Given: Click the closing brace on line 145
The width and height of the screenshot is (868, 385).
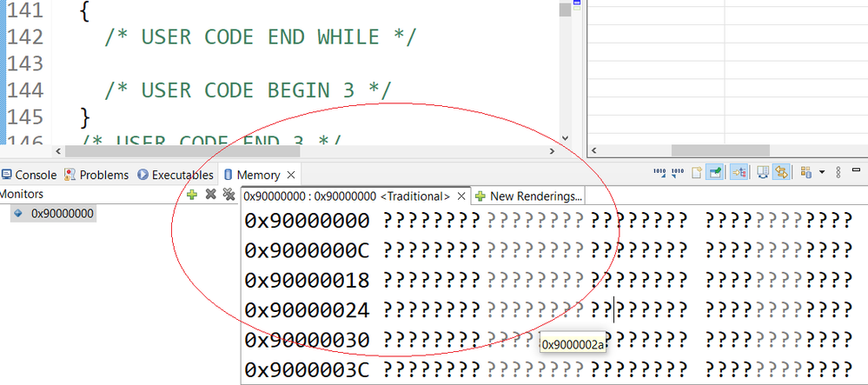Looking at the screenshot, I should click(84, 116).
